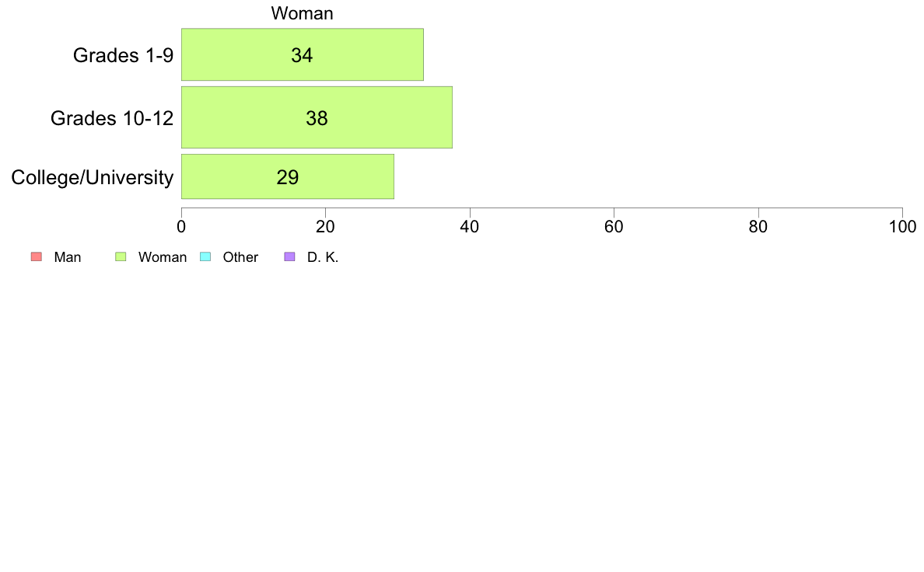Click the 20 axis tick label
924x572 pixels.
(x=325, y=227)
